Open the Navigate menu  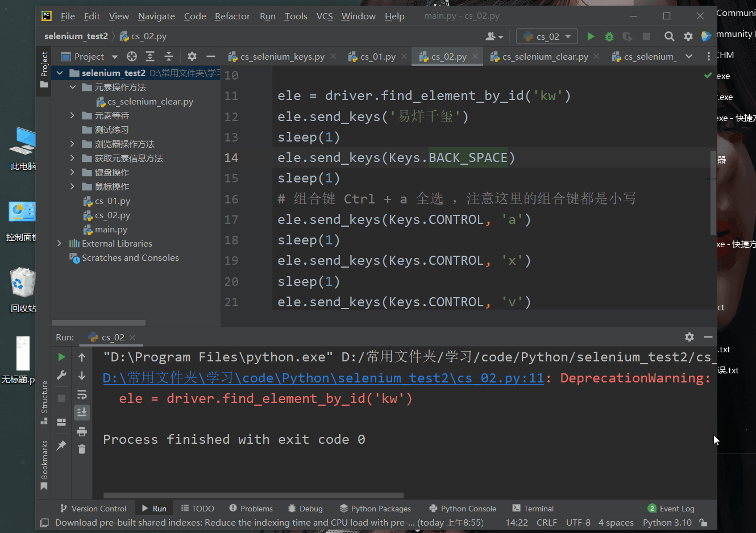pyautogui.click(x=156, y=16)
